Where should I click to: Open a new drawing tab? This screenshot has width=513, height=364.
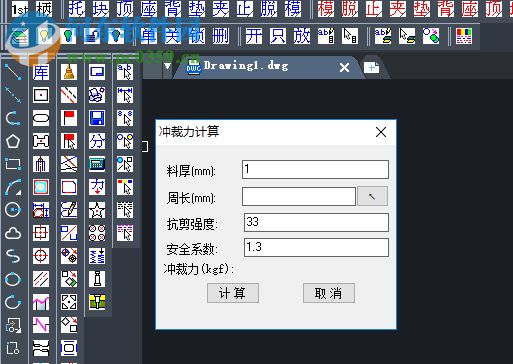372,68
